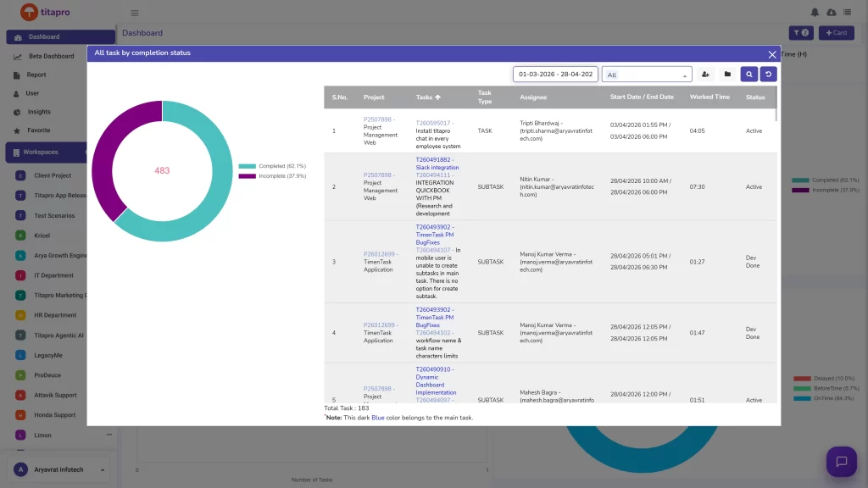Viewport: 868px width, 488px height.
Task: Open the chat widget button
Action: [x=842, y=462]
